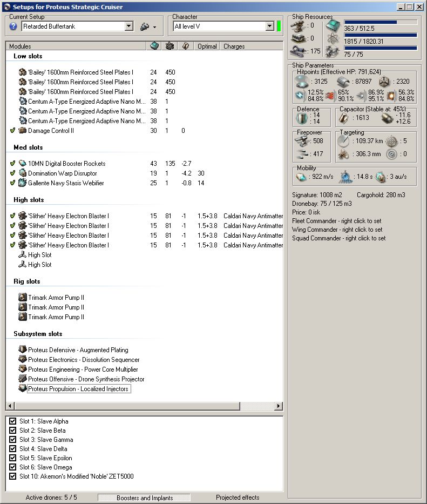Click the Modules column header
Screen dimensions: 427x504
[x=76, y=46]
